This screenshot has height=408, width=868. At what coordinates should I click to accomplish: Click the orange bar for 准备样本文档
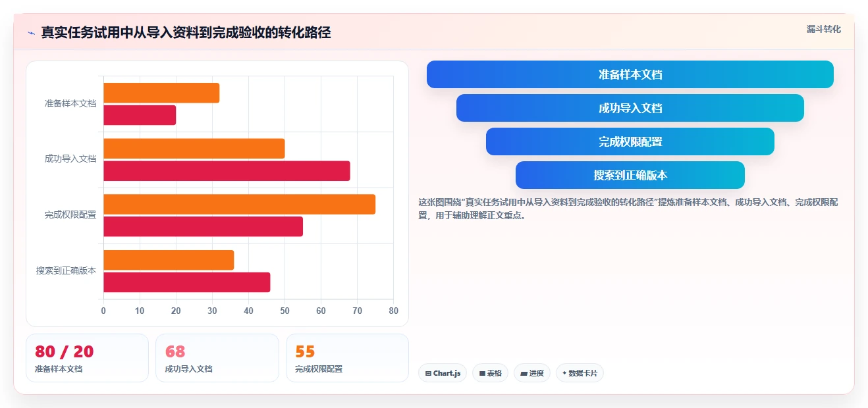point(161,93)
